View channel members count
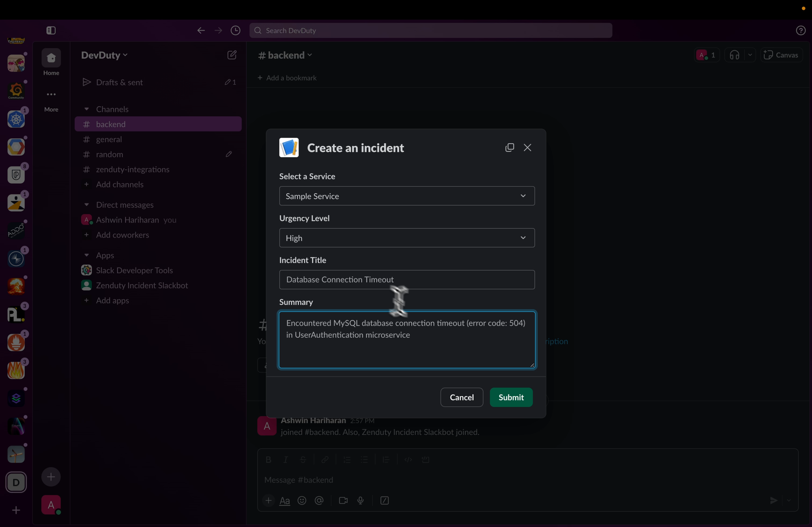 707,55
